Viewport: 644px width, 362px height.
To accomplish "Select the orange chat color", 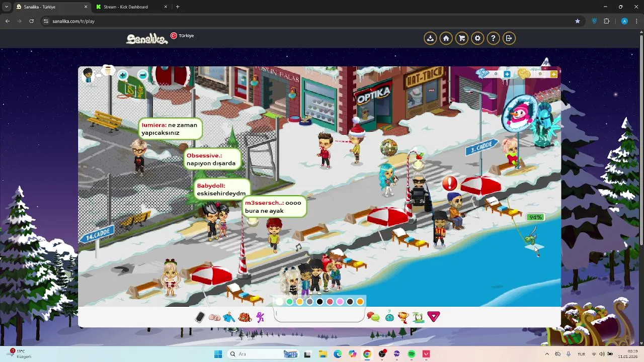I will click(360, 302).
